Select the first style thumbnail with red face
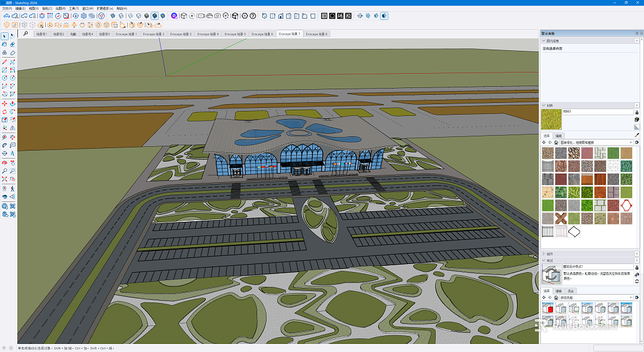The height and width of the screenshot is (352, 644). pos(547,307)
